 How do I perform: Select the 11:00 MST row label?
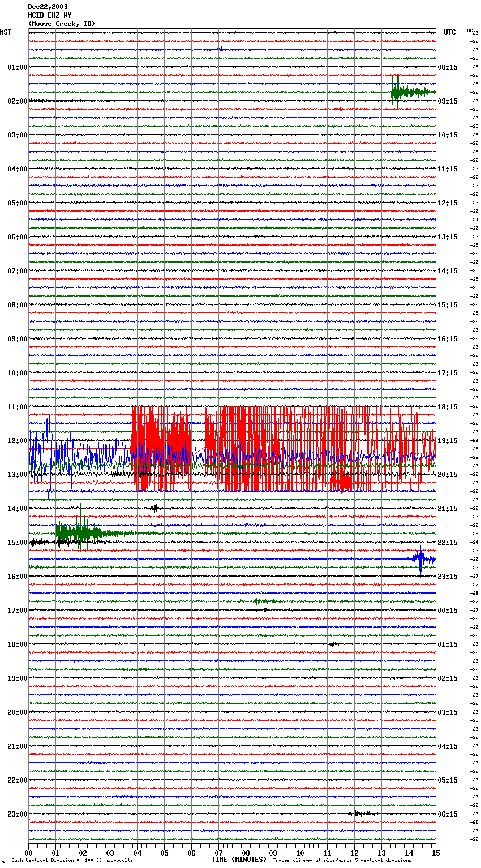[x=18, y=407]
